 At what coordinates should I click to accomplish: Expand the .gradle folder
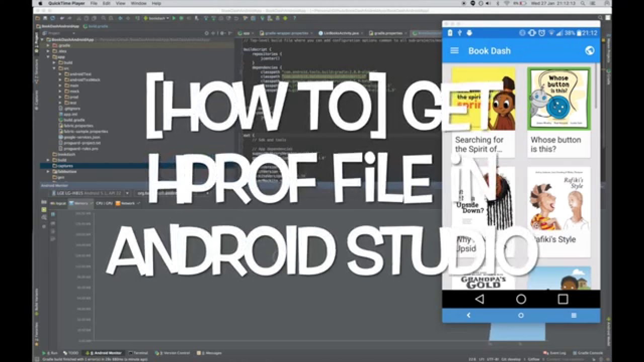point(49,45)
